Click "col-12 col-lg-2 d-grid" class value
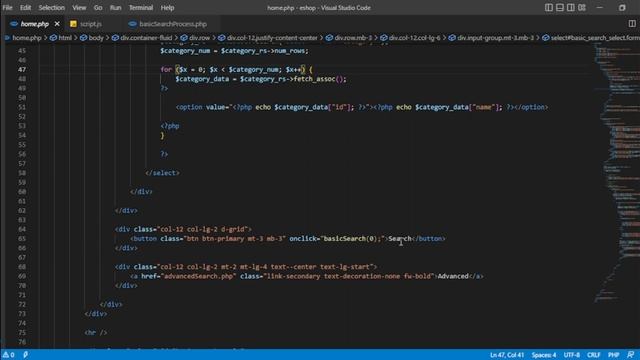640x360 pixels. pyautogui.click(x=202, y=229)
